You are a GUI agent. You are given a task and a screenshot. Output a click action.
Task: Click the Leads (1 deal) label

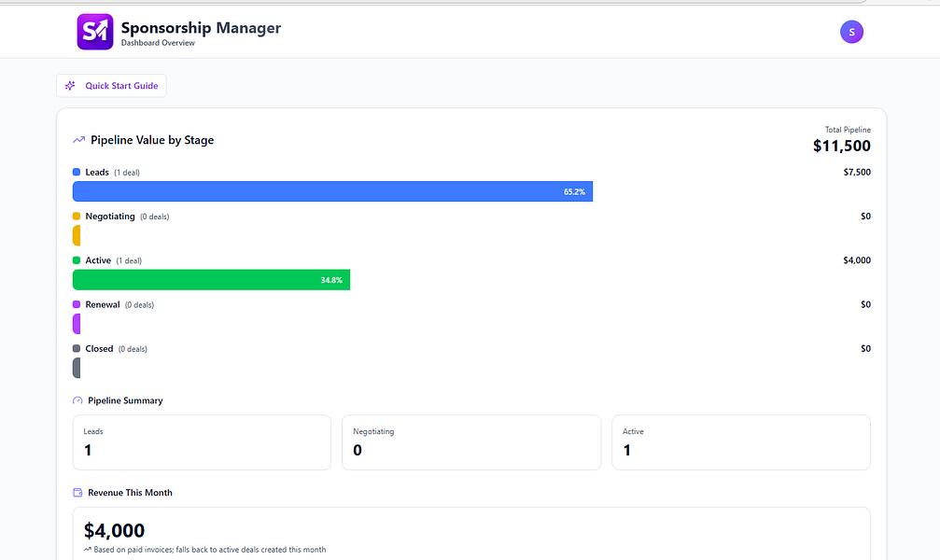[112, 172]
